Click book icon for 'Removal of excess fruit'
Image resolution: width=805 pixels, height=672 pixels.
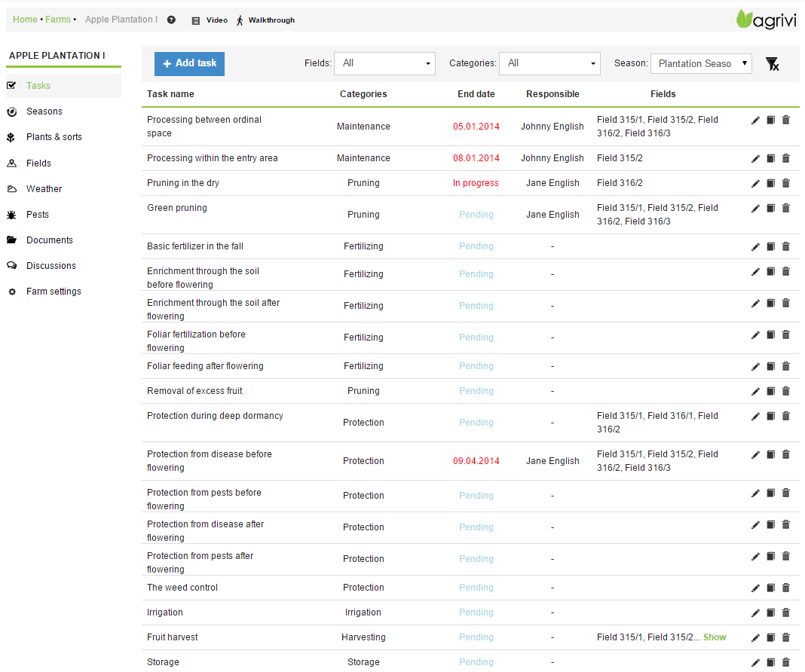click(770, 391)
